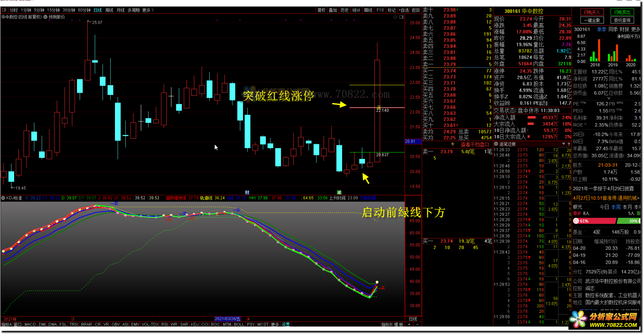The image size is (644, 334).
Task: Select 月线 monthly period
Action: click(x=121, y=10)
